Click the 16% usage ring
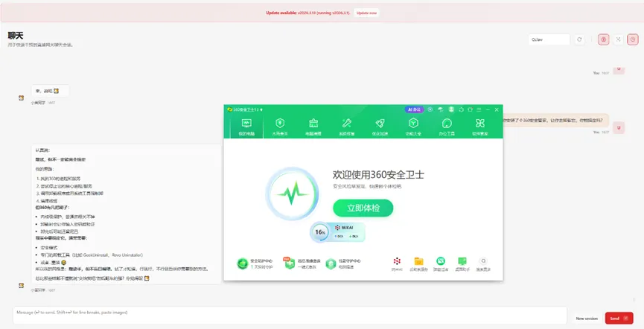The image size is (644, 329). [319, 232]
